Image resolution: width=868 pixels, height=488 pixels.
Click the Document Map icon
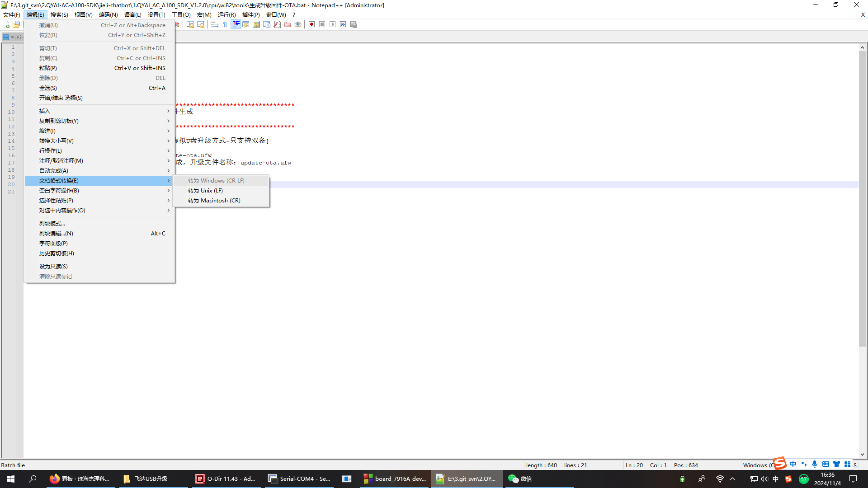pyautogui.click(x=256, y=24)
